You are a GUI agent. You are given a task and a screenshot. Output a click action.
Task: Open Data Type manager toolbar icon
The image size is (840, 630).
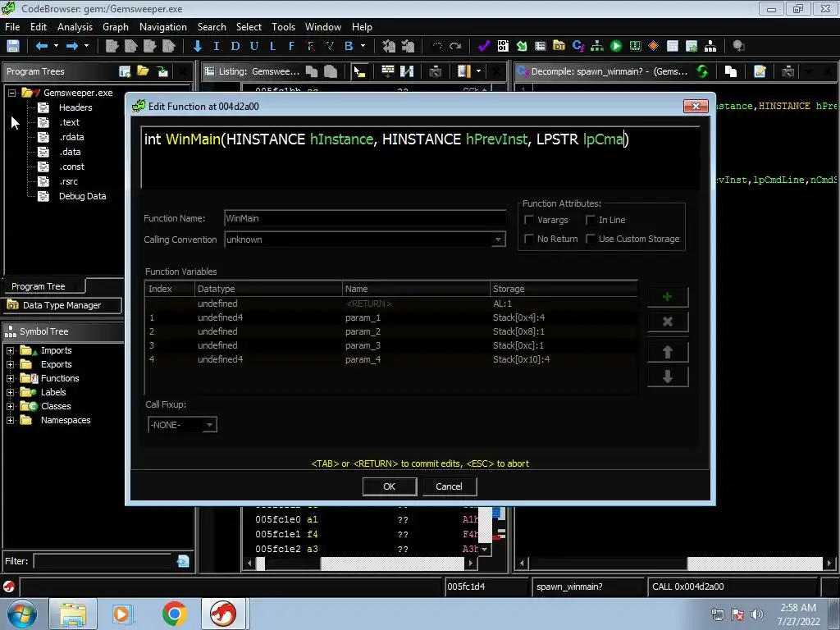tap(559, 46)
